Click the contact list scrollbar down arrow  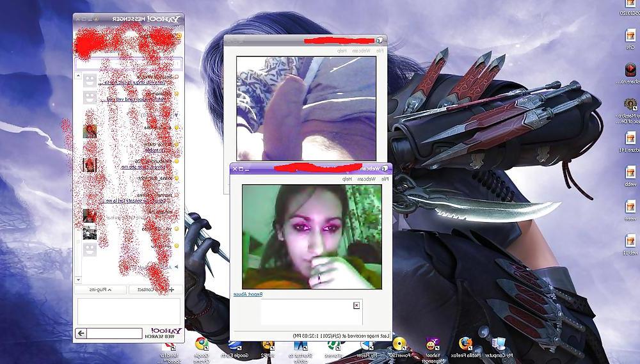pyautogui.click(x=78, y=280)
